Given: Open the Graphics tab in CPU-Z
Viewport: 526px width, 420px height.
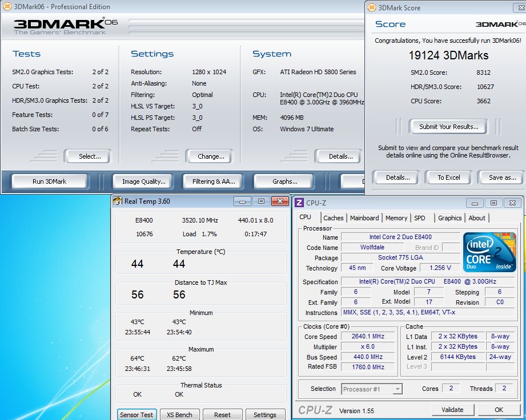Looking at the screenshot, I should 450,218.
